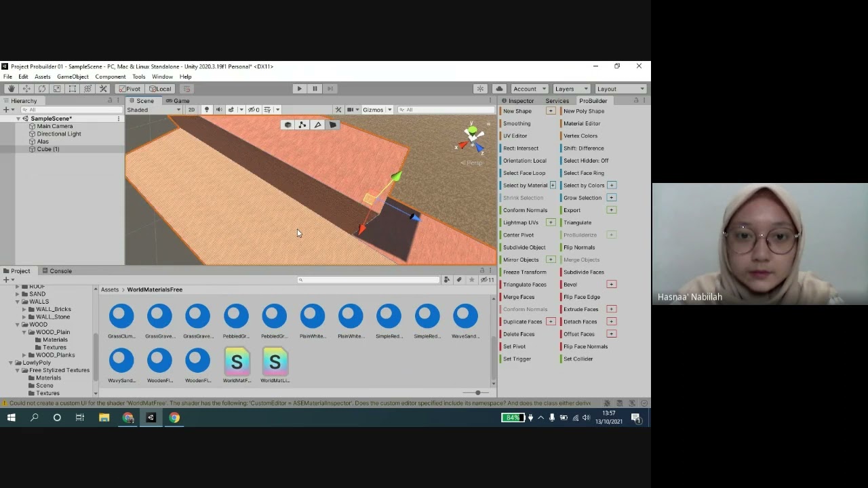Image resolution: width=868 pixels, height=488 pixels.
Task: Click Extrude Faces
Action: (581, 309)
